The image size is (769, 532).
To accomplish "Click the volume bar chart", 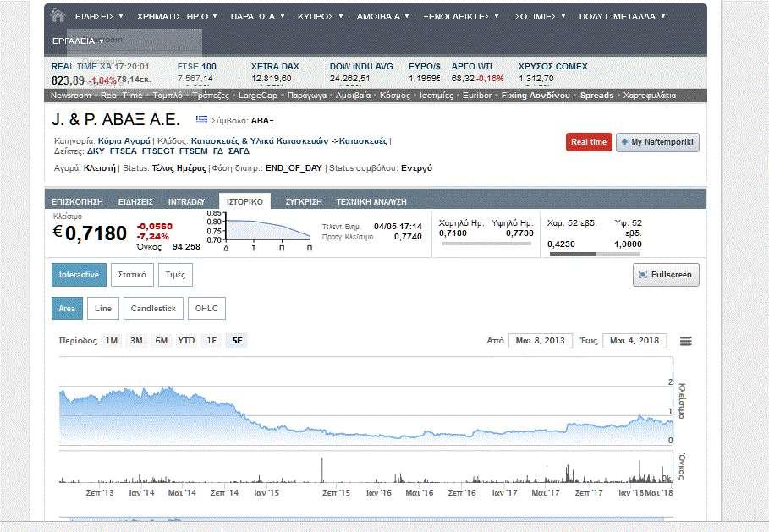I will (x=365, y=468).
